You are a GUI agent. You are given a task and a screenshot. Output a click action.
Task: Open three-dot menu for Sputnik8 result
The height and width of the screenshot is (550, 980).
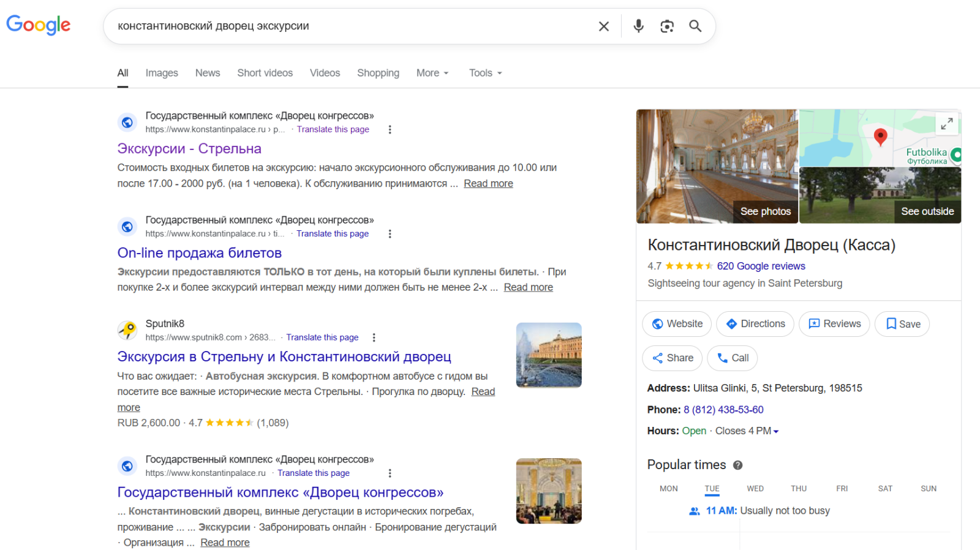pos(374,337)
